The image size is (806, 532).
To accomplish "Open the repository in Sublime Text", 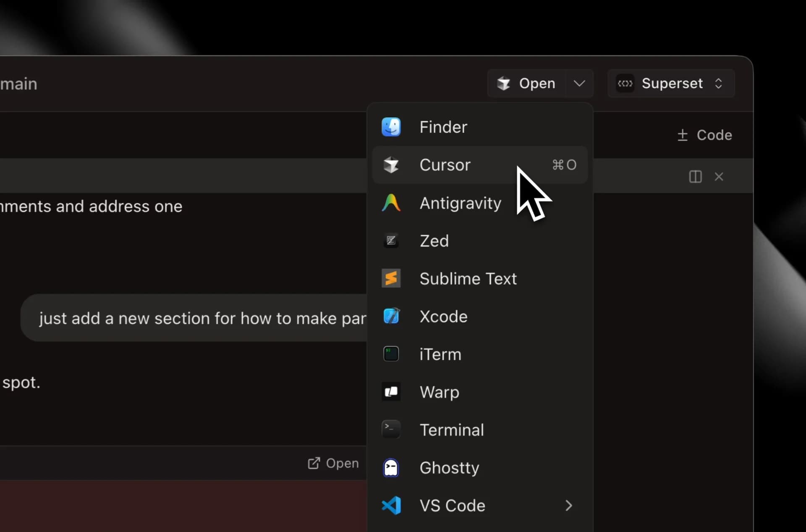I will coord(468,278).
